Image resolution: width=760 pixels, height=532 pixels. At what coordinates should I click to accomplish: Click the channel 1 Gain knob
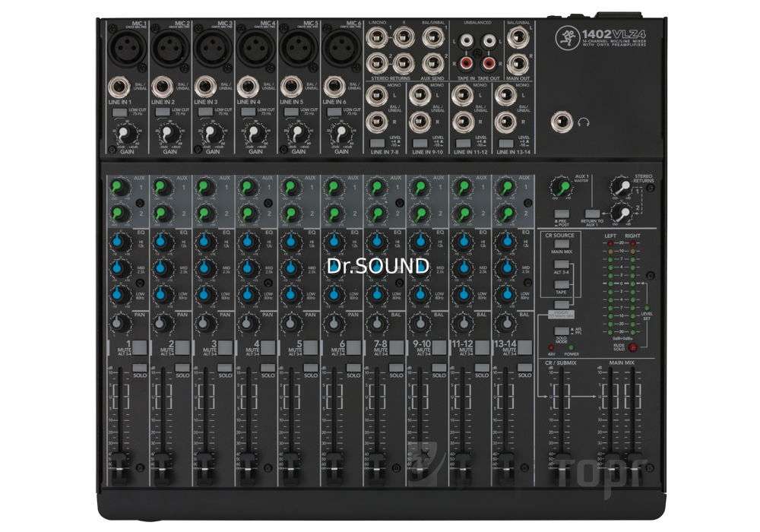[x=125, y=133]
